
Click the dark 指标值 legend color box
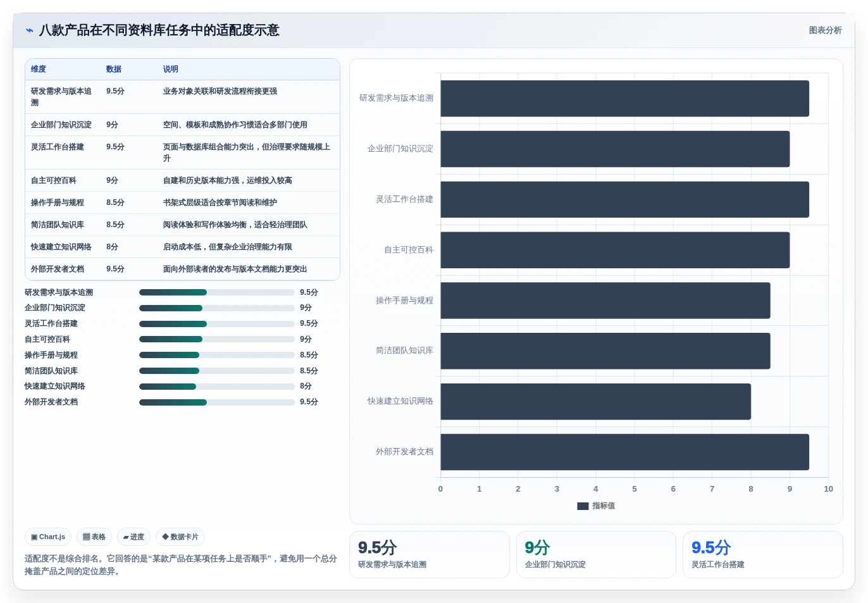(583, 506)
